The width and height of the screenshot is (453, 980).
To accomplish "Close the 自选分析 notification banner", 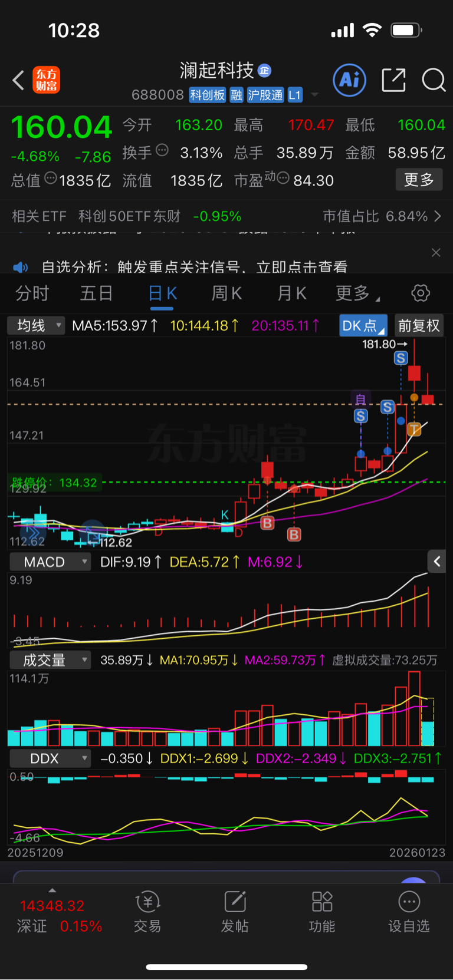I will pyautogui.click(x=436, y=253).
